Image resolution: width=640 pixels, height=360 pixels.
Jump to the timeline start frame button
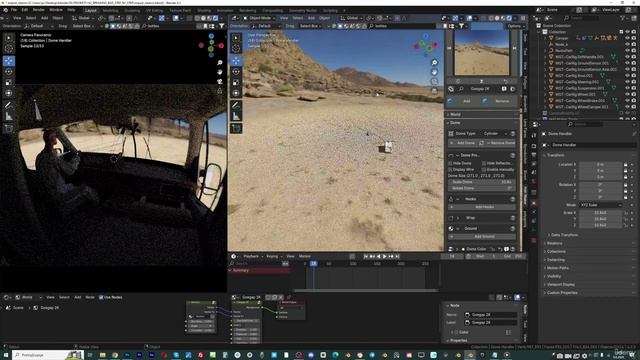coord(366,256)
